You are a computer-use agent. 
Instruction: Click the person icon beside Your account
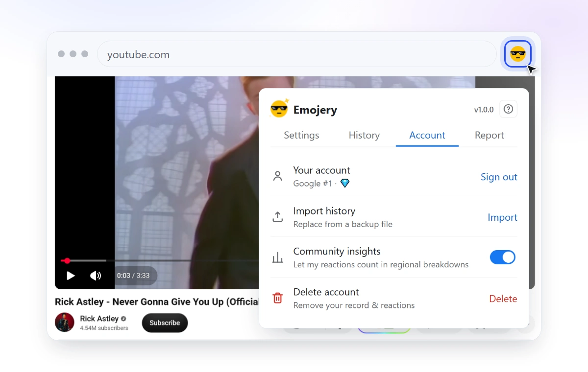pos(278,176)
